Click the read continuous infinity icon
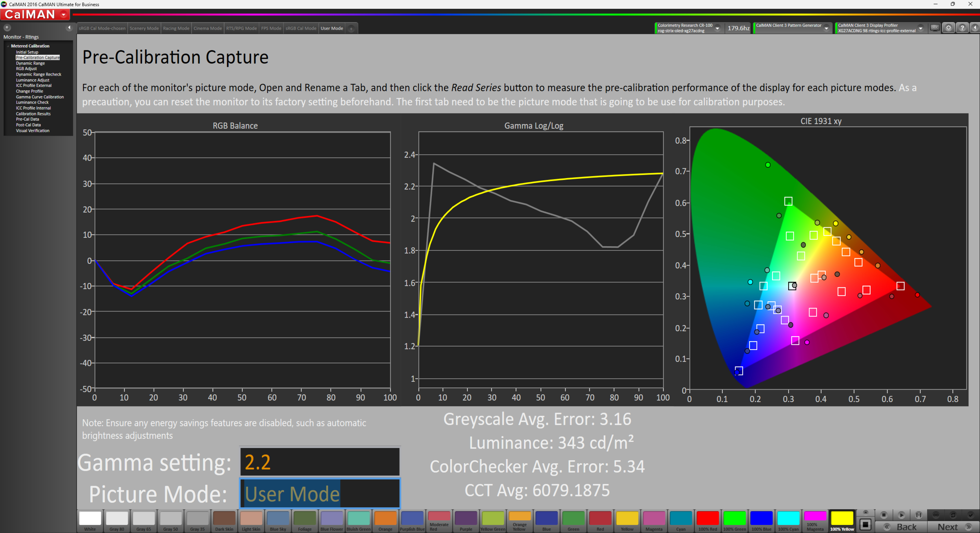This screenshot has width=980, height=533. point(936,515)
